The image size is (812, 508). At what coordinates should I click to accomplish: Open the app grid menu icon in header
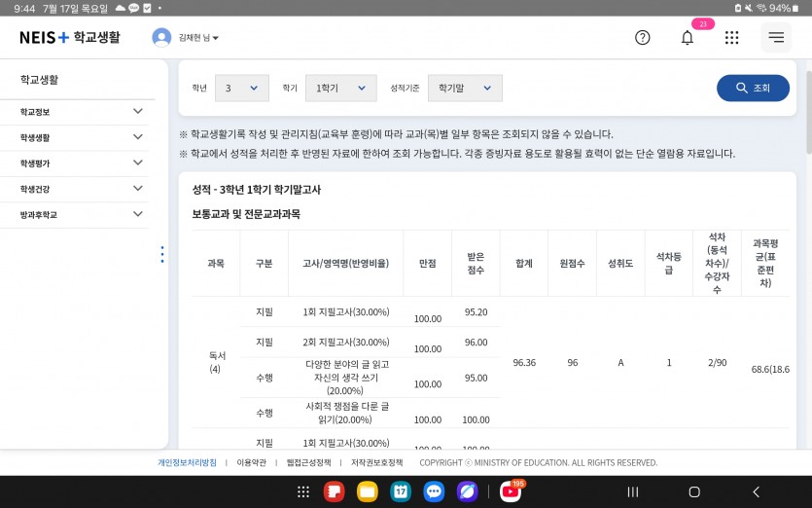(x=731, y=37)
